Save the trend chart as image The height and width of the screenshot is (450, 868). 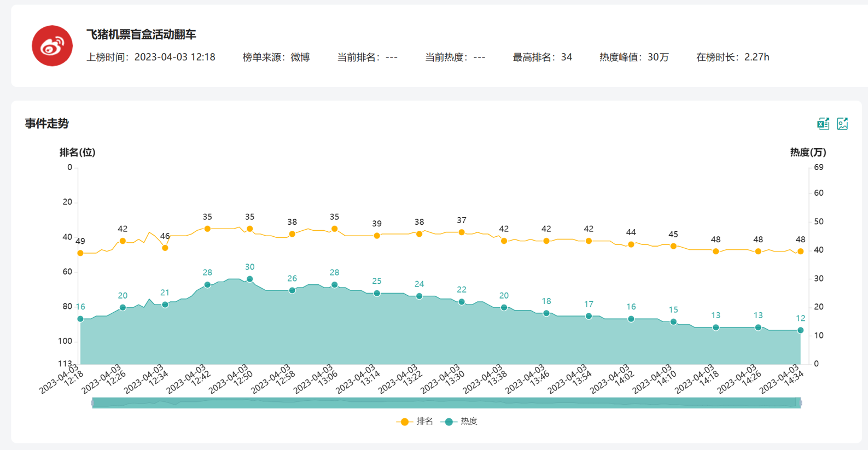point(842,124)
